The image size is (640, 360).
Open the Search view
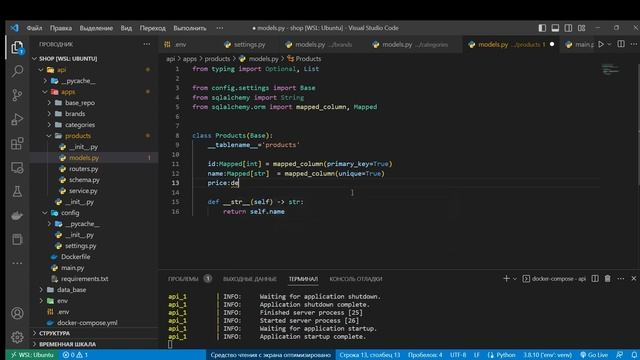[17, 71]
